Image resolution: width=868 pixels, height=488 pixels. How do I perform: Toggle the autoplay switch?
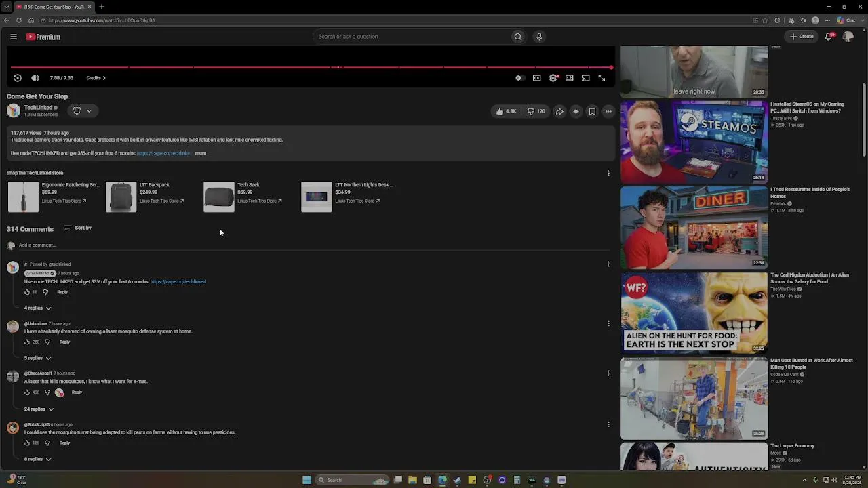point(519,78)
